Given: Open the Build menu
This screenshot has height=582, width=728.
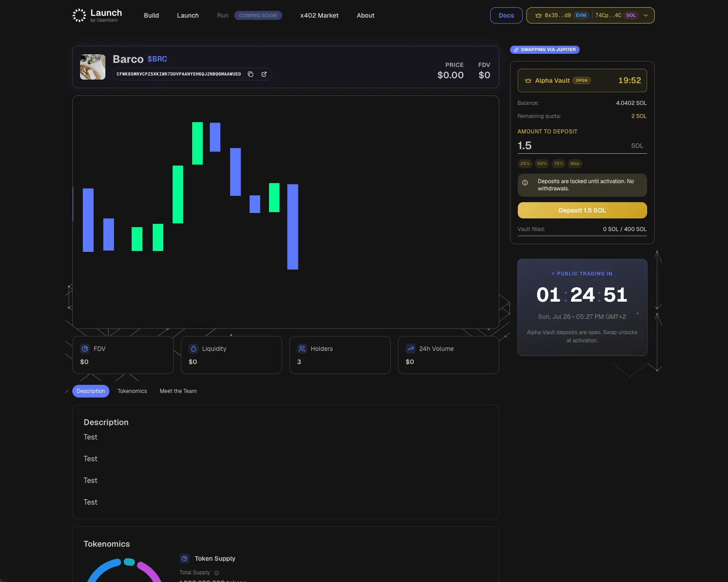Looking at the screenshot, I should tap(151, 15).
